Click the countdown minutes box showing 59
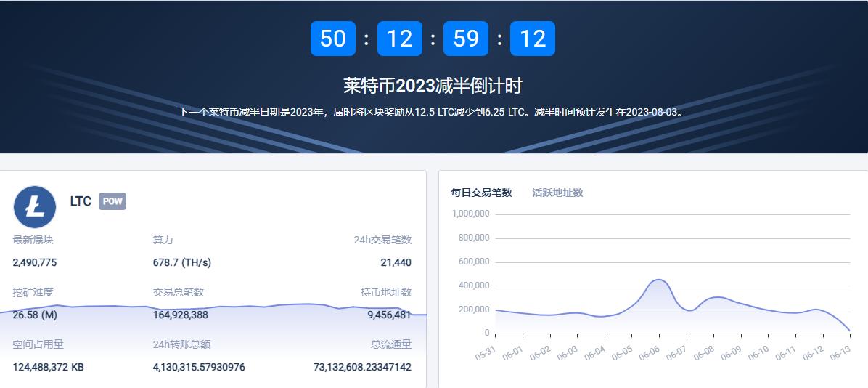 coord(465,39)
